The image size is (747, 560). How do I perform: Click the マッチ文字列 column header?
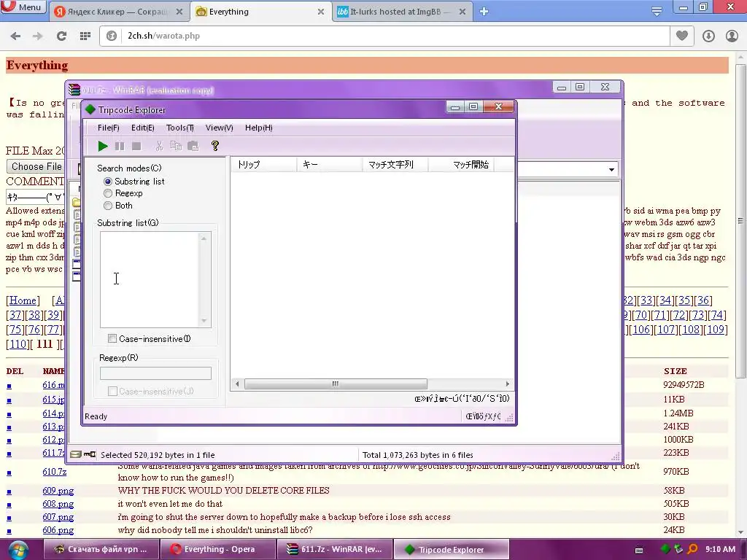[x=395, y=165]
